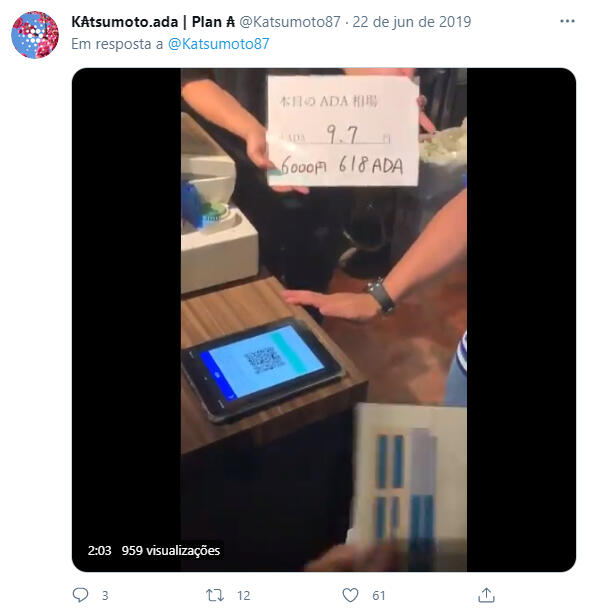
Task: Click the 2:03 video duration label
Action: [x=100, y=550]
